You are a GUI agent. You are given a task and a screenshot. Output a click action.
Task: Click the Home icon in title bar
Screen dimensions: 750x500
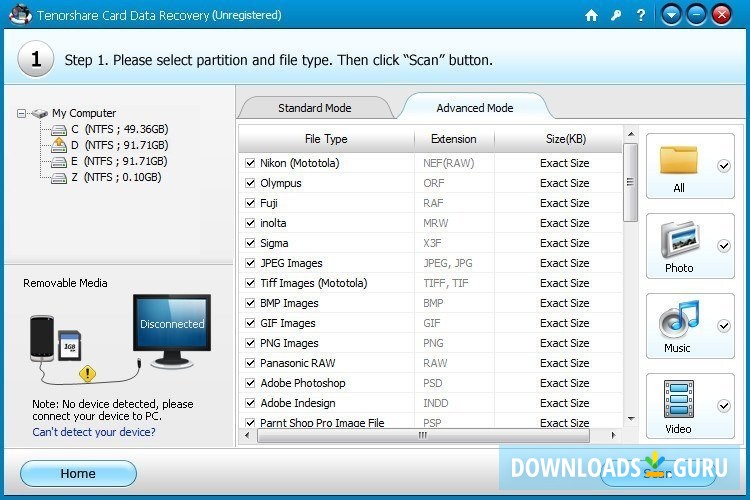click(591, 15)
